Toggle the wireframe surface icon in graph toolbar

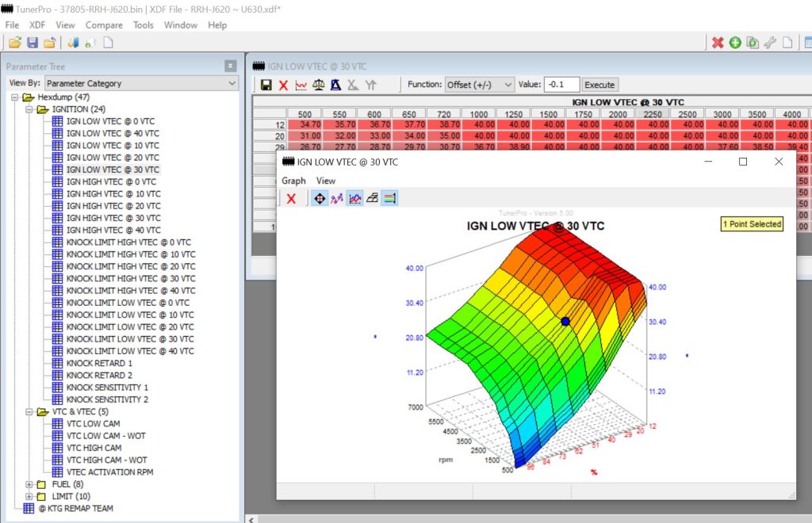372,198
